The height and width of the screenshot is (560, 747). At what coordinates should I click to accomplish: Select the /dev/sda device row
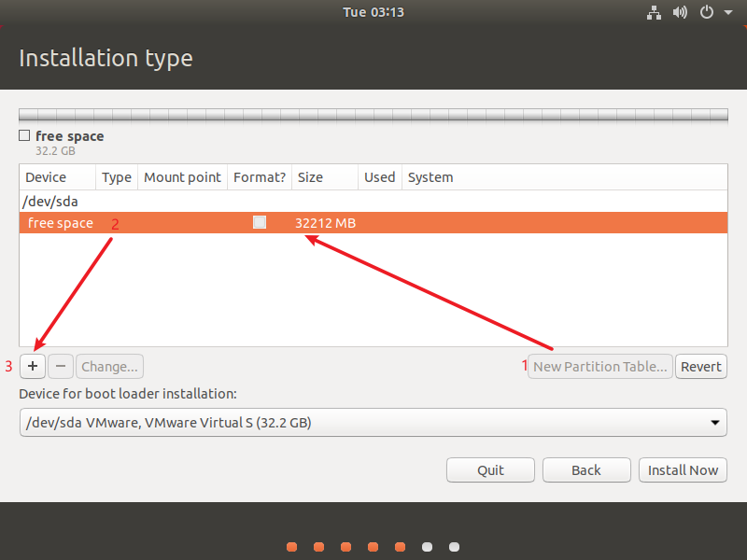pyautogui.click(x=373, y=202)
